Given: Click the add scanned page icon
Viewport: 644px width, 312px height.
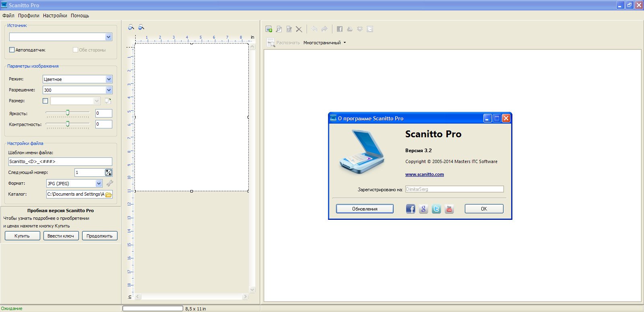Looking at the screenshot, I should pos(269,29).
